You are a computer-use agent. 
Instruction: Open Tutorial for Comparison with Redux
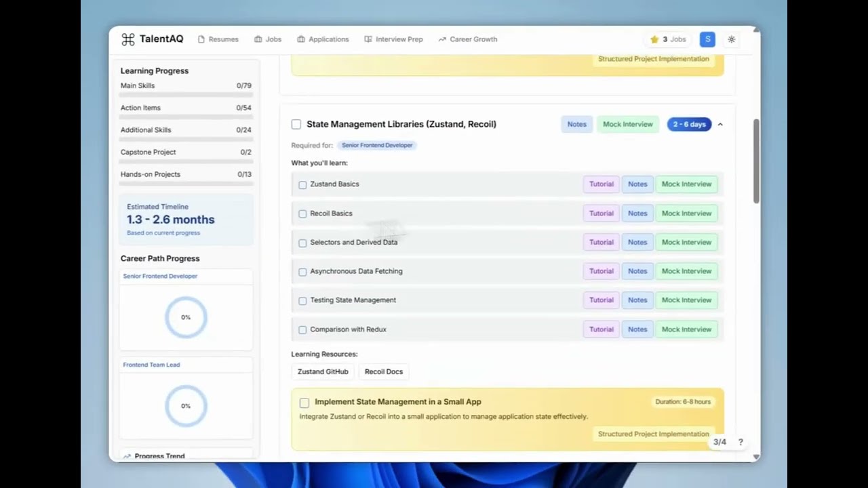click(x=601, y=329)
